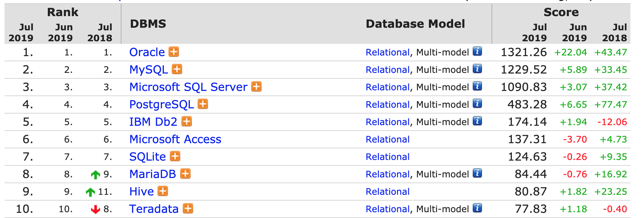The height and width of the screenshot is (218, 644).
Task: Go to the IBM Db2 link
Action: [153, 122]
